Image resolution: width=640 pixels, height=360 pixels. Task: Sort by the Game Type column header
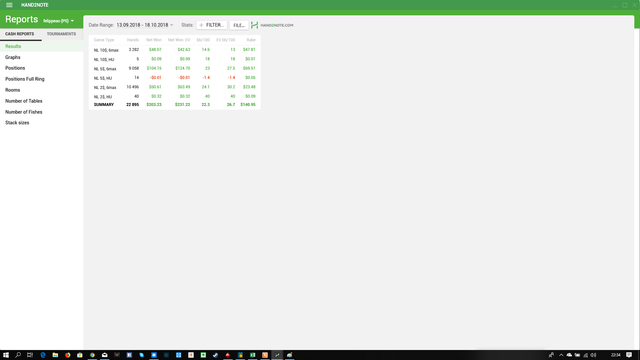tap(104, 40)
